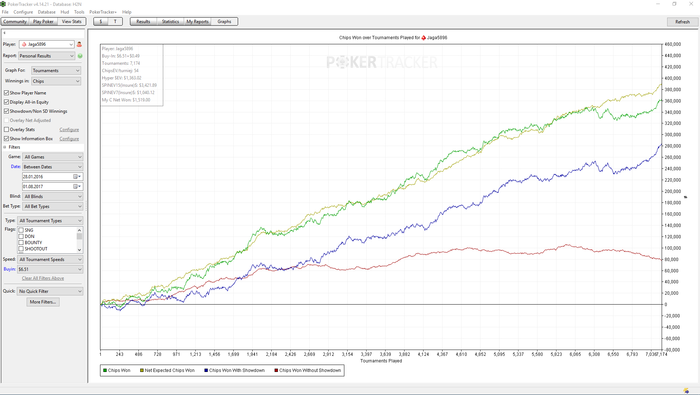Switch to the View Stats tab
Viewport: 700px width, 395px height.
pos(71,21)
